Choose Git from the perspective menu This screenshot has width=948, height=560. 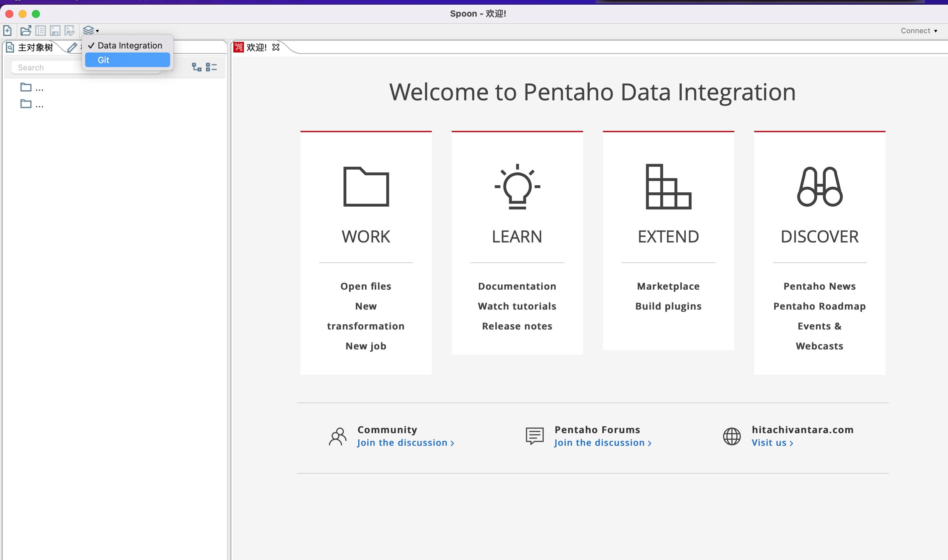click(x=128, y=60)
